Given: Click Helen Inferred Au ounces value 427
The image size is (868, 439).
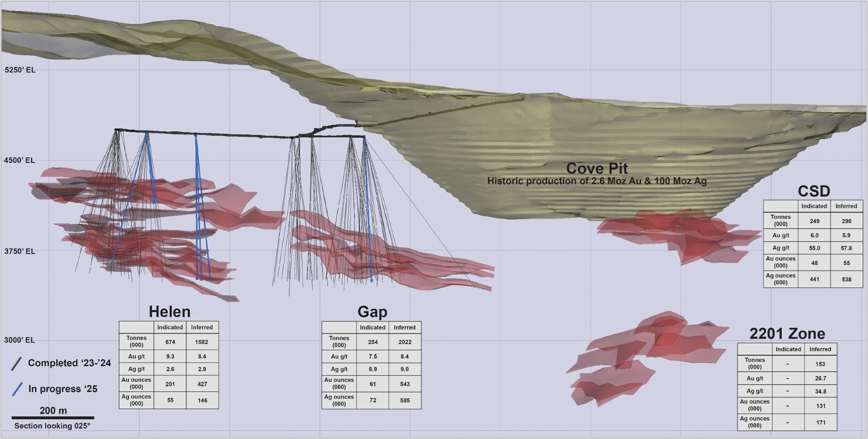Looking at the screenshot, I should (202, 384).
